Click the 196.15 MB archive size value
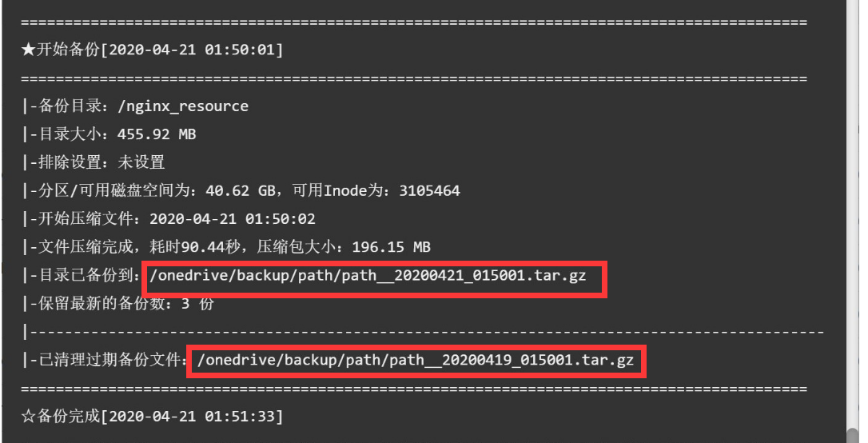The height and width of the screenshot is (443, 868). pos(392,247)
